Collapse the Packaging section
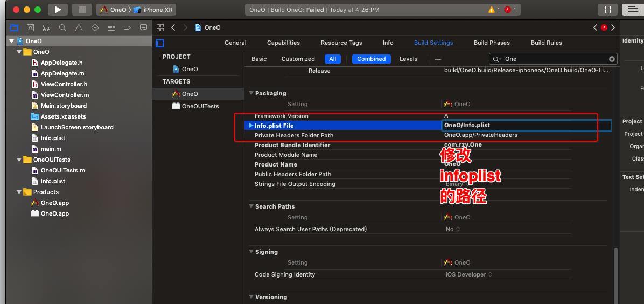 [x=251, y=93]
